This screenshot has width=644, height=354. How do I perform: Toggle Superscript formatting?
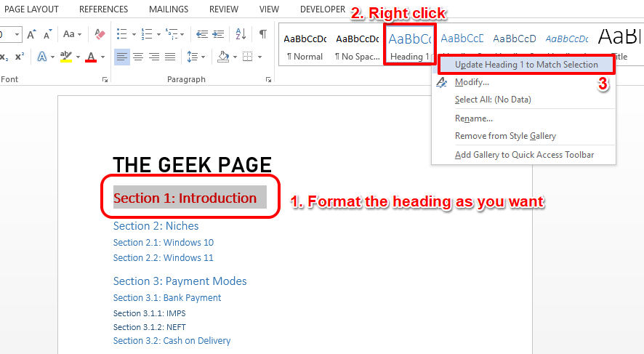pos(20,57)
